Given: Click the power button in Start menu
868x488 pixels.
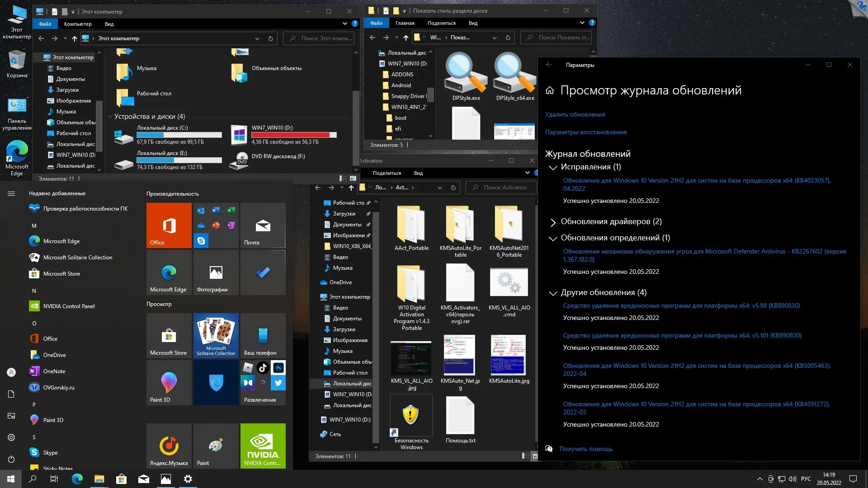Looking at the screenshot, I should point(11,459).
